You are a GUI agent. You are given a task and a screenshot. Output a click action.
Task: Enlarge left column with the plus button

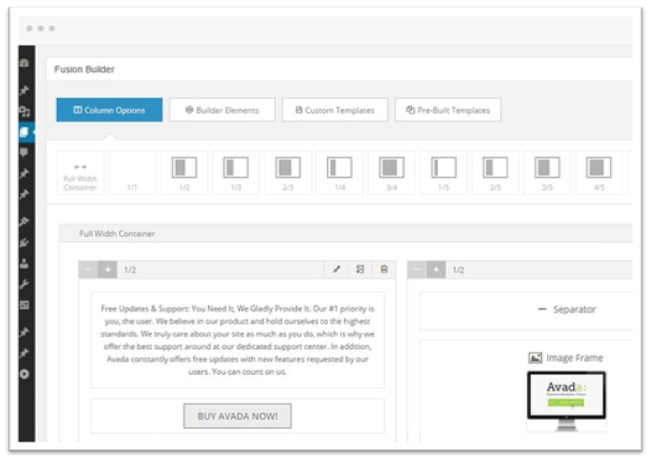click(x=107, y=270)
